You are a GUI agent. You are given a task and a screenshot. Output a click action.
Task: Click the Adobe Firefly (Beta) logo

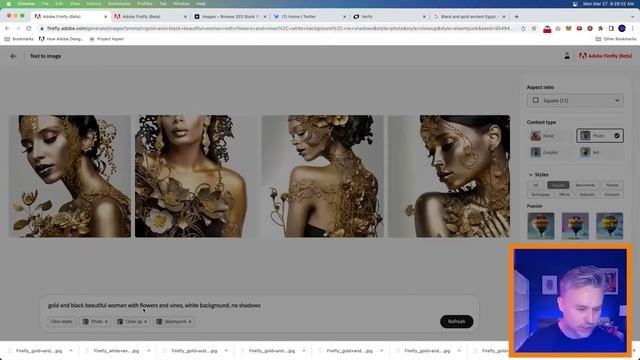pos(605,56)
